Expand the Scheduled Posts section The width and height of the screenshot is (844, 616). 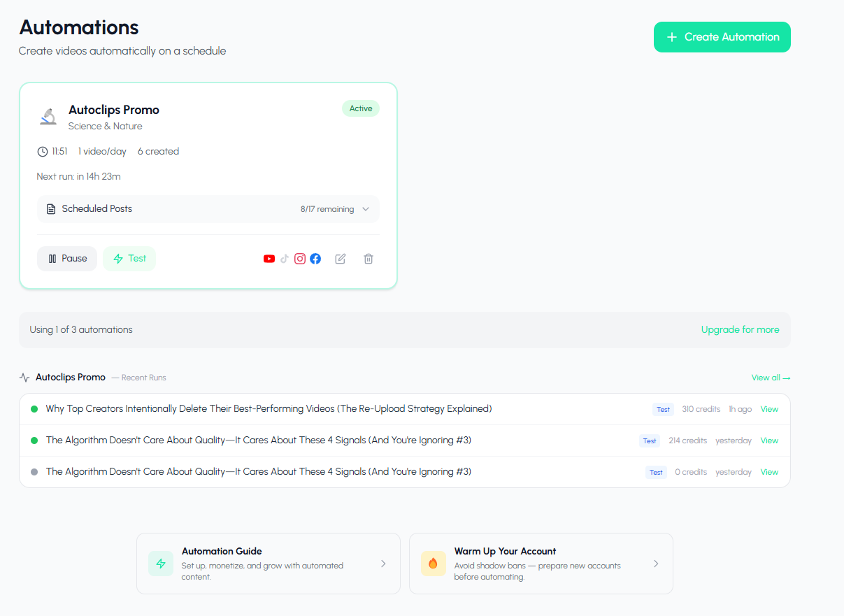point(365,208)
